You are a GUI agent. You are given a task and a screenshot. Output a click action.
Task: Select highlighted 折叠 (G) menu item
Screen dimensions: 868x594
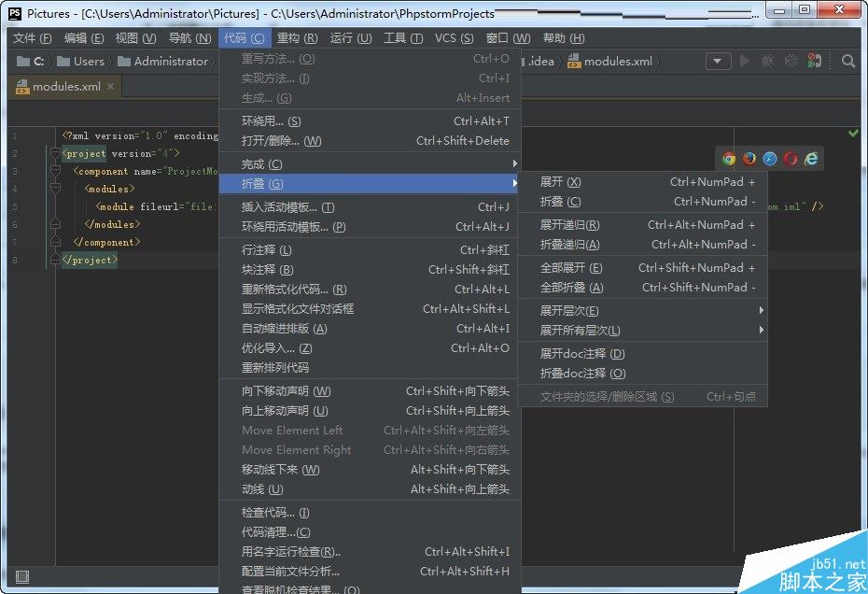coord(371,183)
